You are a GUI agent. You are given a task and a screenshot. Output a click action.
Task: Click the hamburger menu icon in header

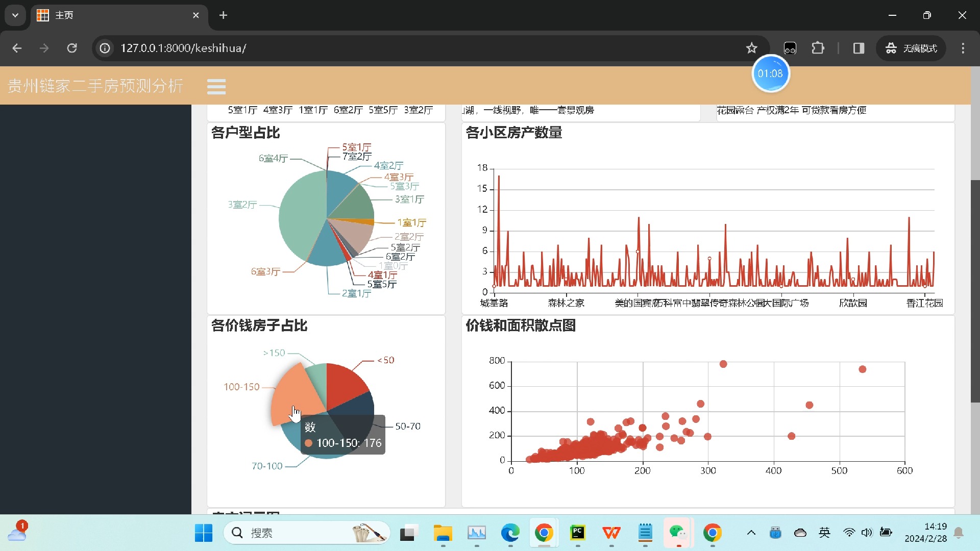coord(216,86)
